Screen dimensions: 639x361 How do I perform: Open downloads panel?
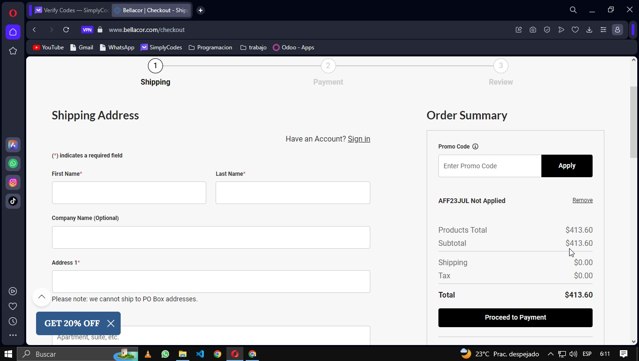click(589, 30)
